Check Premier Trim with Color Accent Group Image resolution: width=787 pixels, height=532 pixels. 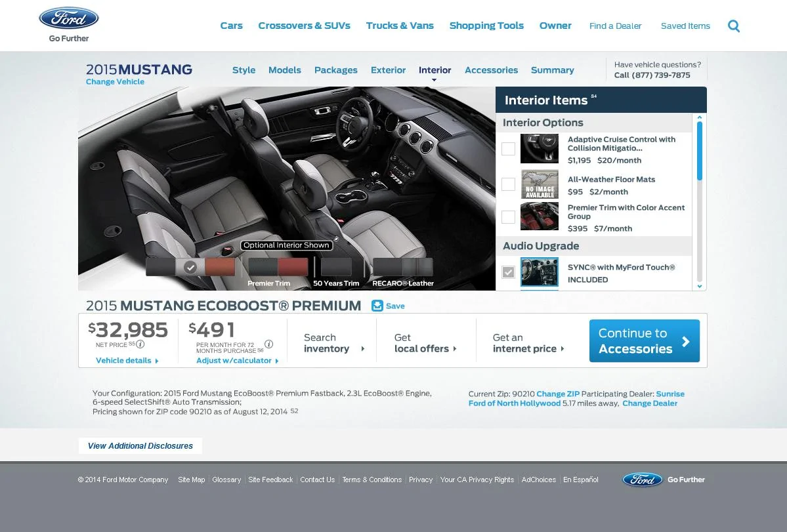point(508,217)
